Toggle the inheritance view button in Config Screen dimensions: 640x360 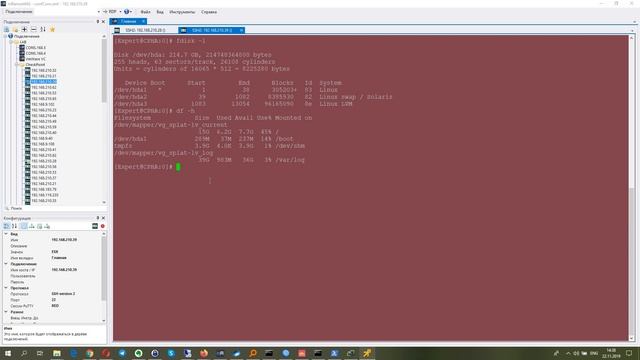[31, 226]
